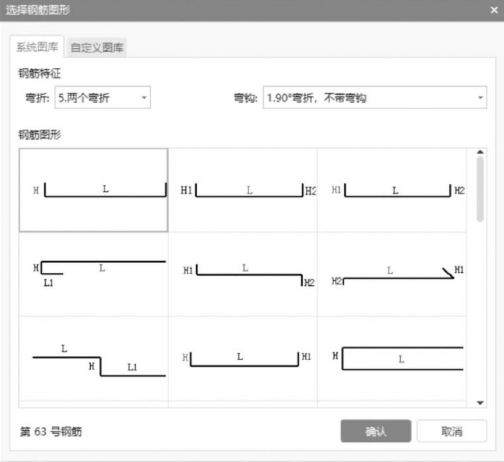
Task: Choose the Z-shaped rebar with H1 up, H2 down
Action: pyautogui.click(x=243, y=274)
